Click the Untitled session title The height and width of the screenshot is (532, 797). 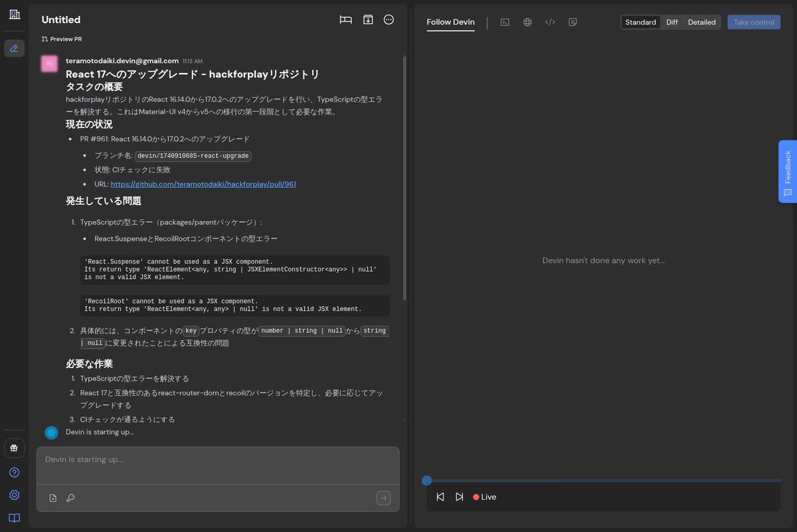[61, 20]
